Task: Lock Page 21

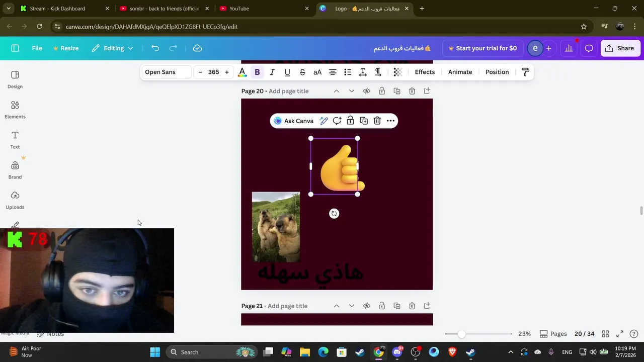Action: [x=382, y=306]
